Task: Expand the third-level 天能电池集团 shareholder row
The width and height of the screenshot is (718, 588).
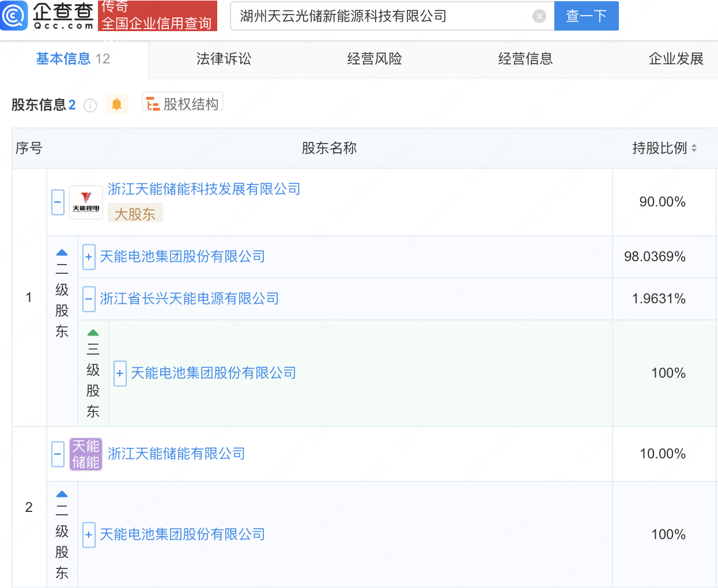Action: click(120, 374)
